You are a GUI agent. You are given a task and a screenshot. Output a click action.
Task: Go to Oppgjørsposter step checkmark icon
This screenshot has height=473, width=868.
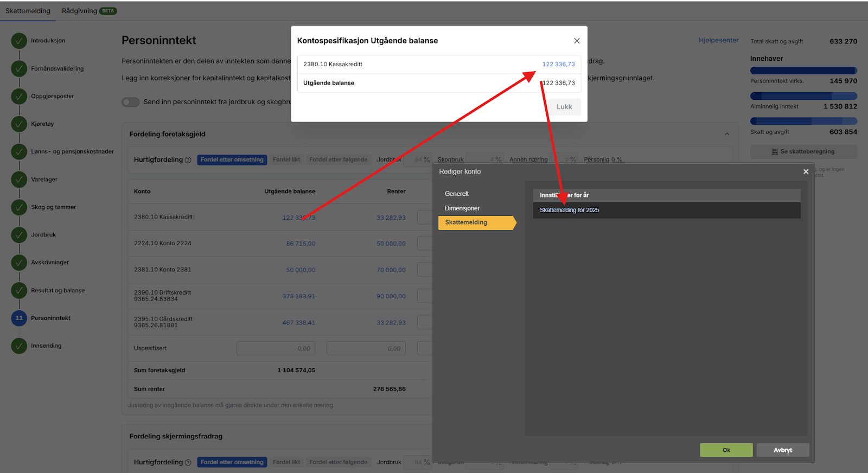[x=19, y=96]
